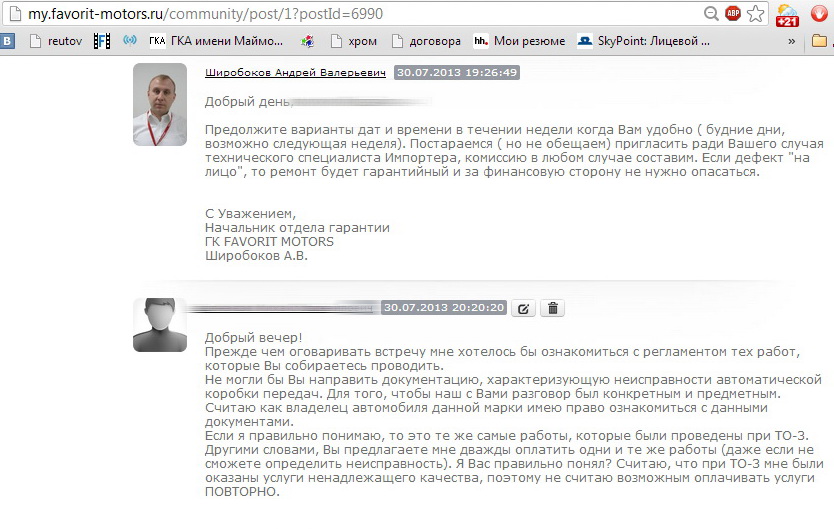
Task: Open the reutov bookmark
Action: [x=56, y=41]
